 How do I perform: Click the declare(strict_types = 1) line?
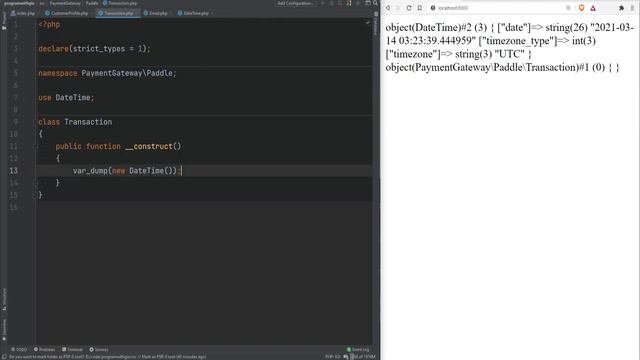94,49
